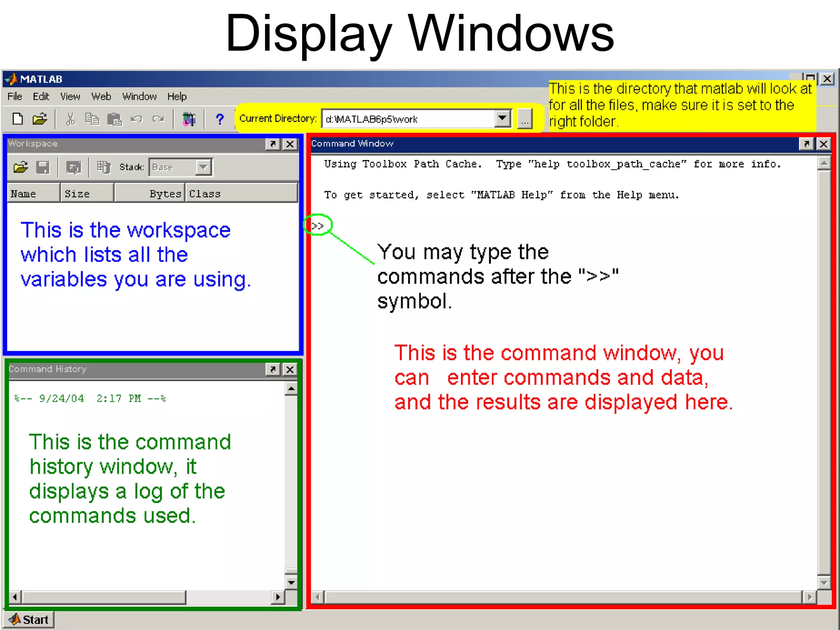Click the Command Window vertical scrollbar track
The image size is (840, 630).
[824, 373]
